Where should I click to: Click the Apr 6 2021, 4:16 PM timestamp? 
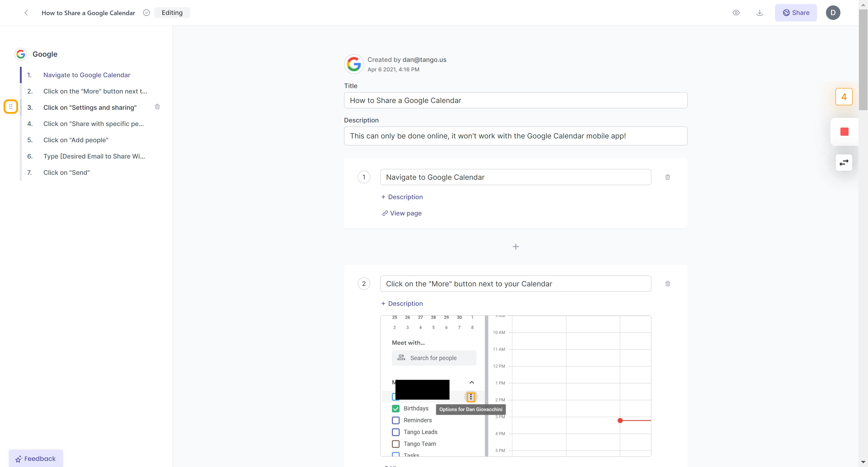point(393,69)
